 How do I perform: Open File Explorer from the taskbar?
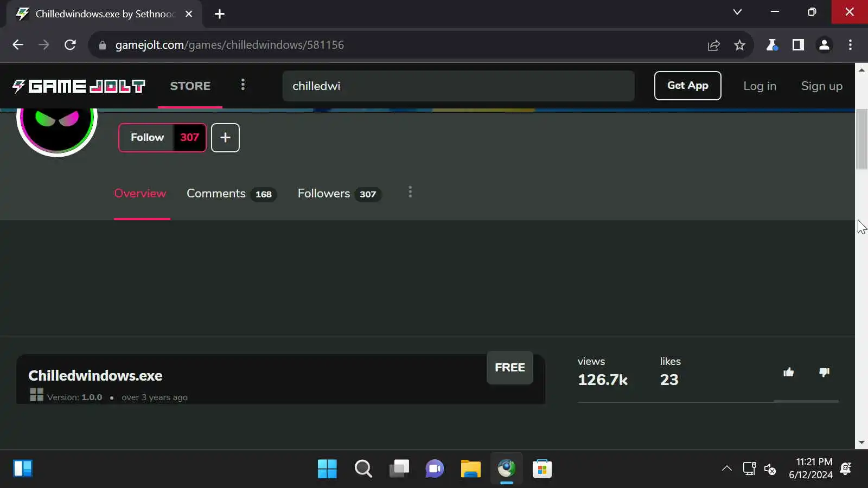(470, 469)
